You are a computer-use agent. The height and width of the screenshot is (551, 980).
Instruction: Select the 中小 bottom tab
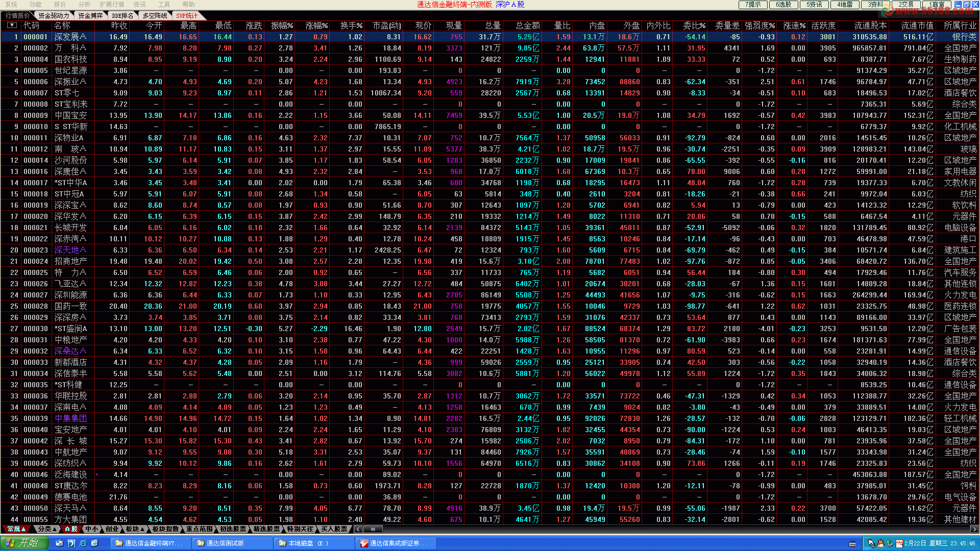(92, 529)
